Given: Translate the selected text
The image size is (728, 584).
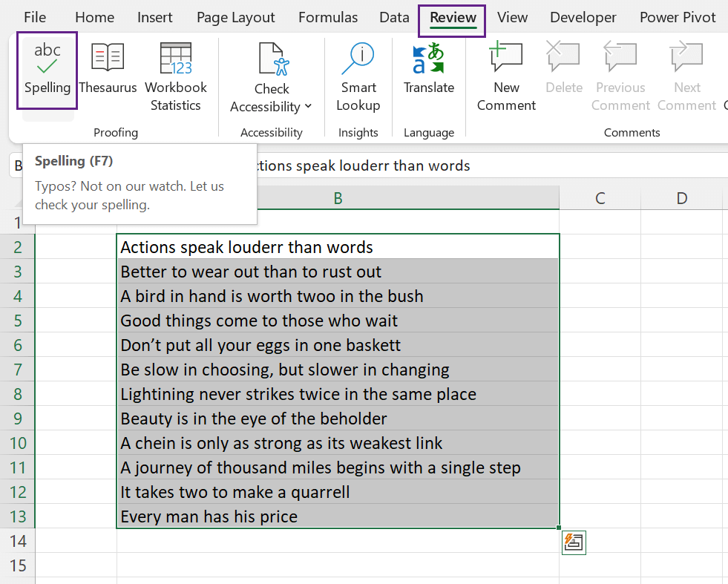Looking at the screenshot, I should [428, 70].
